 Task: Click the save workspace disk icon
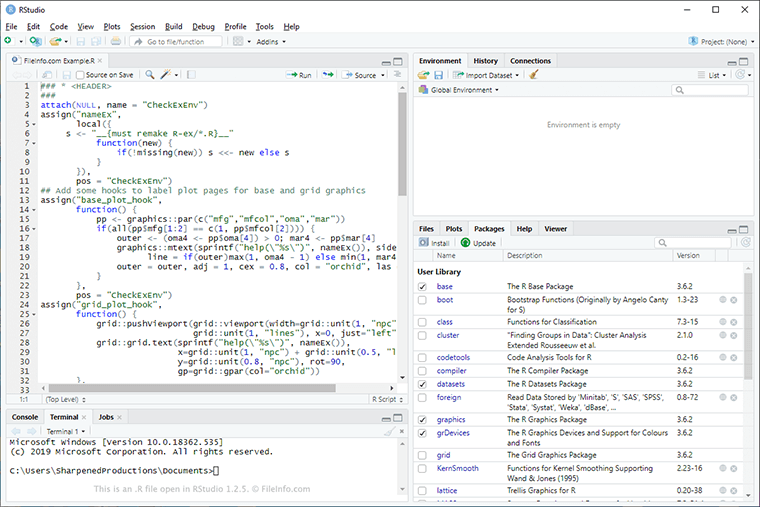(438, 75)
